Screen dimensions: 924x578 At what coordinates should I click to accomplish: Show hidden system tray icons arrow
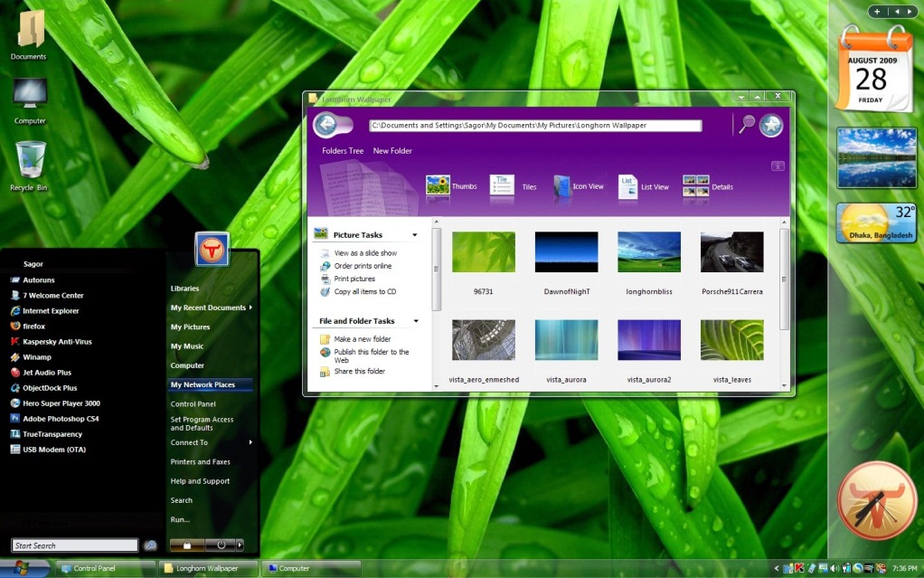click(x=776, y=569)
